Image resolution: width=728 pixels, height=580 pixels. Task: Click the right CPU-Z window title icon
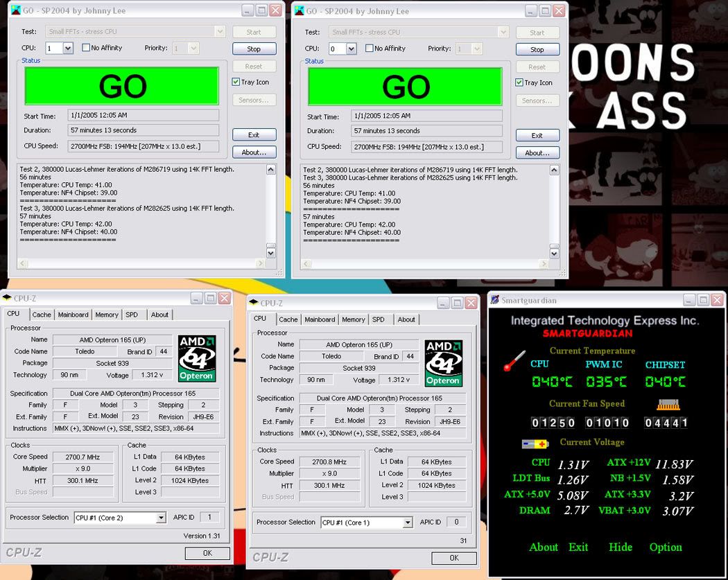click(x=254, y=303)
